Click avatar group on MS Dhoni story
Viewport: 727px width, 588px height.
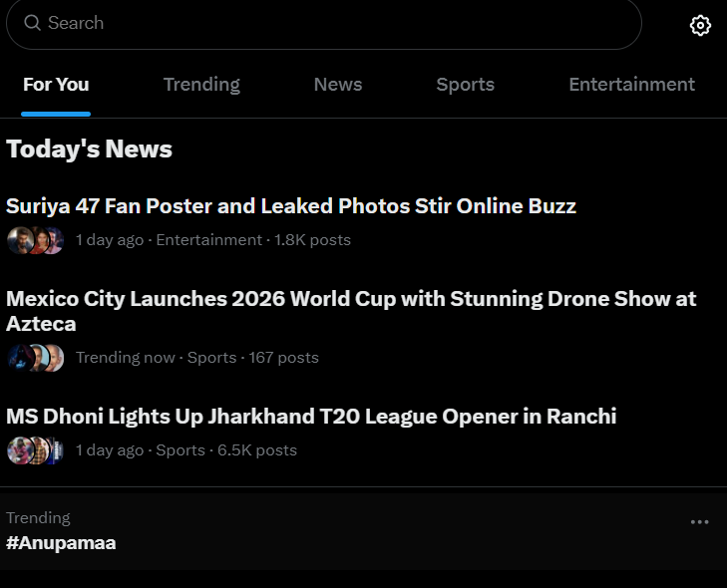click(35, 450)
